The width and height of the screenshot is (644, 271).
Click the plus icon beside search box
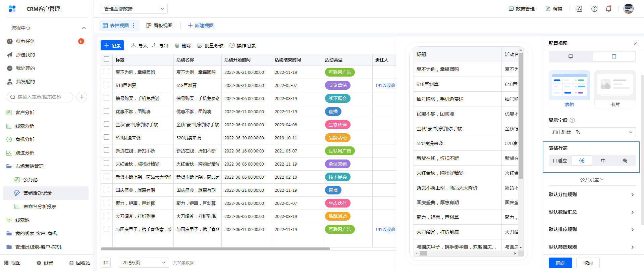[82, 97]
